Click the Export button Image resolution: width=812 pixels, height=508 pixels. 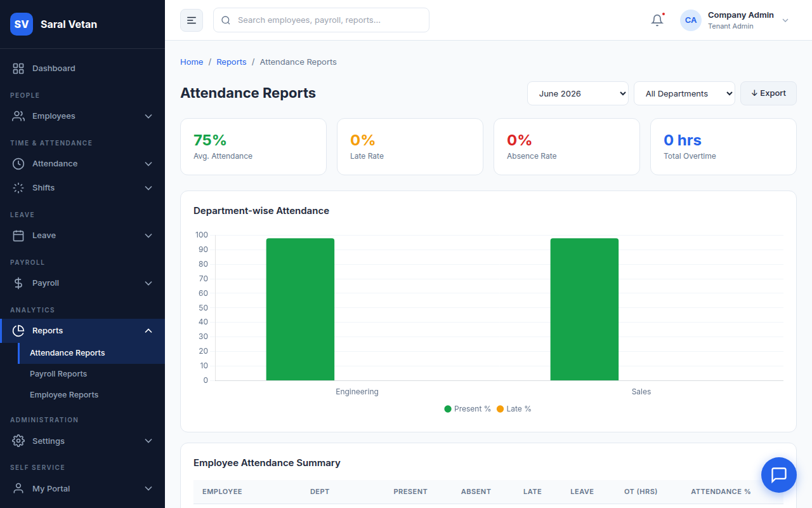[768, 93]
